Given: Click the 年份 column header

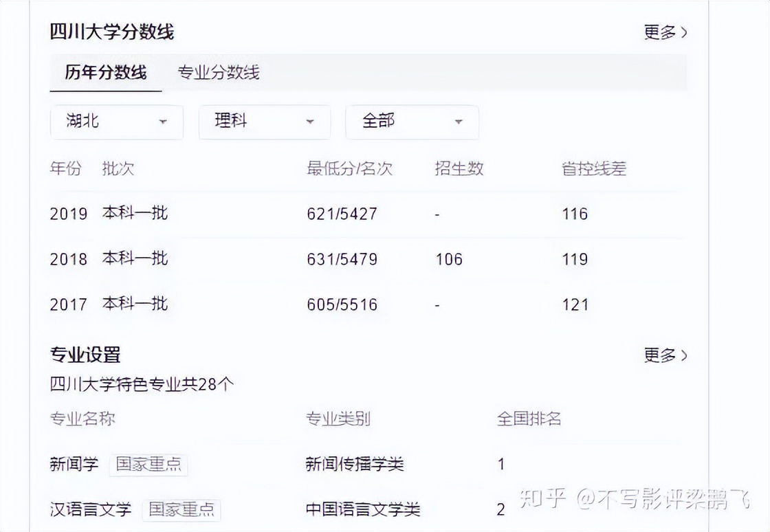Looking at the screenshot, I should pyautogui.click(x=66, y=169).
